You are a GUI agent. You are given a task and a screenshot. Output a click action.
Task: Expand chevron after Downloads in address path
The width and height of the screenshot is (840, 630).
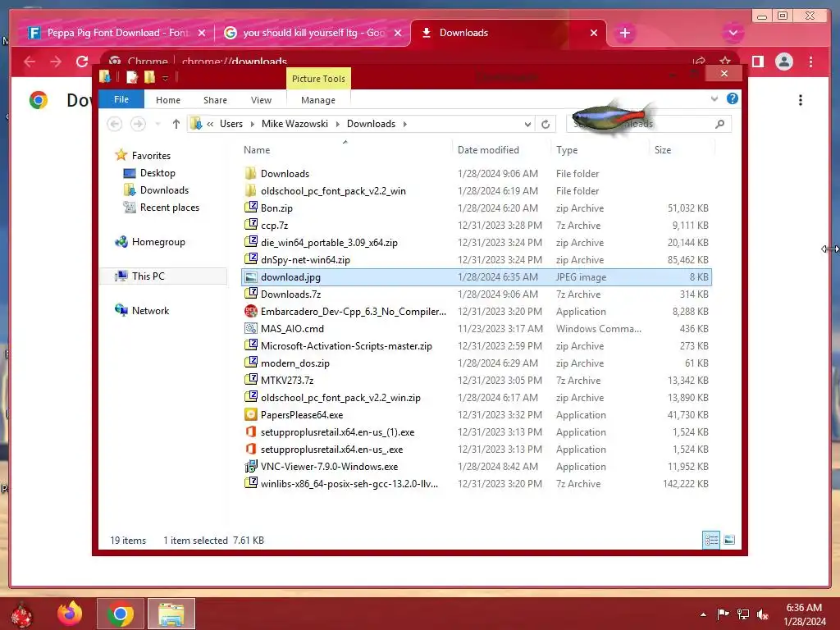(405, 124)
